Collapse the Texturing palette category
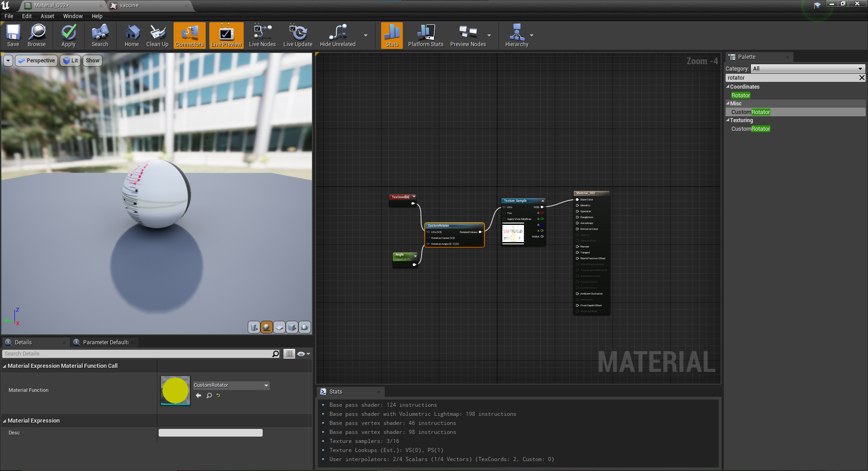 pos(728,120)
